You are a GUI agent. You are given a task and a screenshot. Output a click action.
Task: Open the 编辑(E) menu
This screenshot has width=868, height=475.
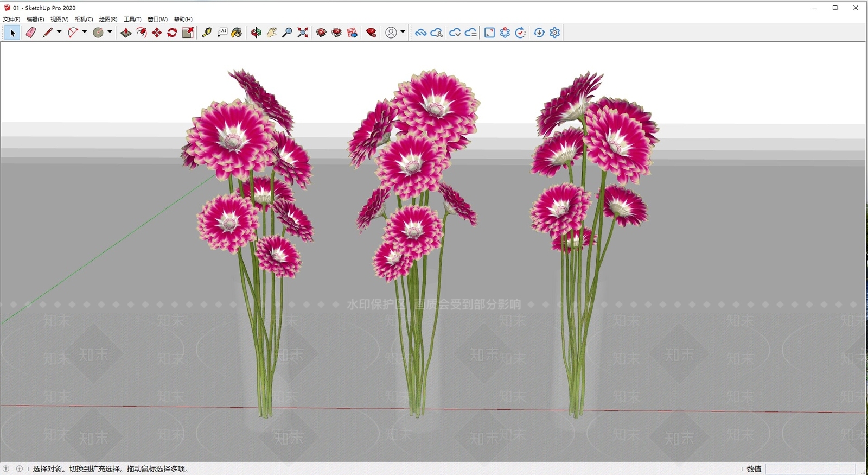pos(35,19)
